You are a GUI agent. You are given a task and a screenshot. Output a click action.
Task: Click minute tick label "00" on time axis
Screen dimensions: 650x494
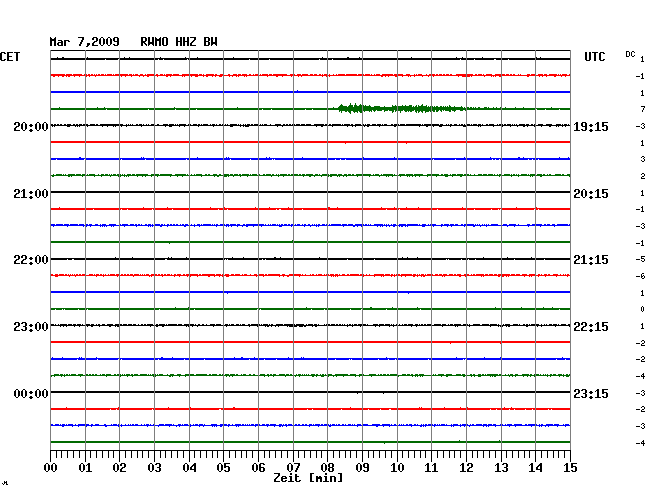51,468
